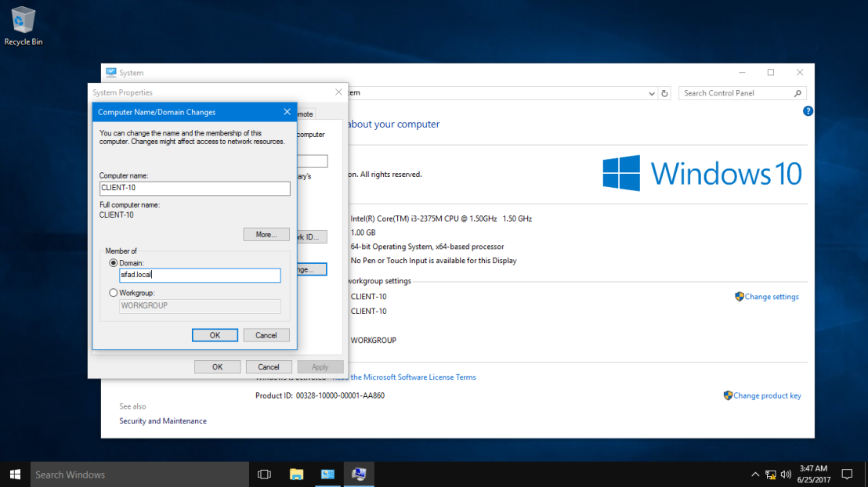The width and height of the screenshot is (868, 487).
Task: Maximize the System window
Action: pos(771,73)
